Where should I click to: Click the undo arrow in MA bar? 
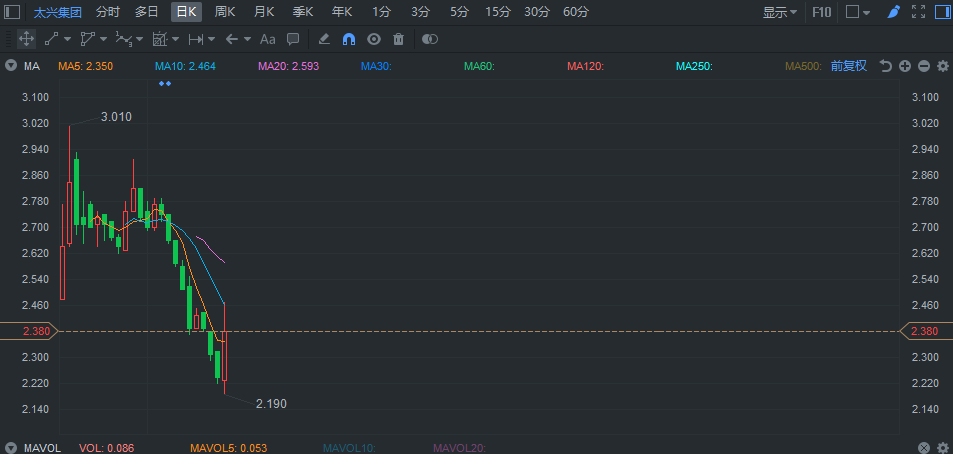tap(886, 66)
